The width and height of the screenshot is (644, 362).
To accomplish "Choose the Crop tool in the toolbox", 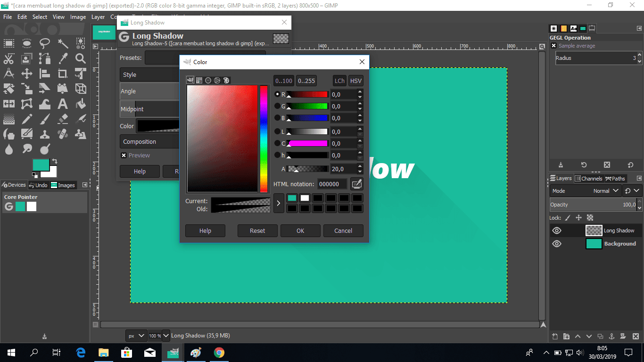I will pos(63,74).
